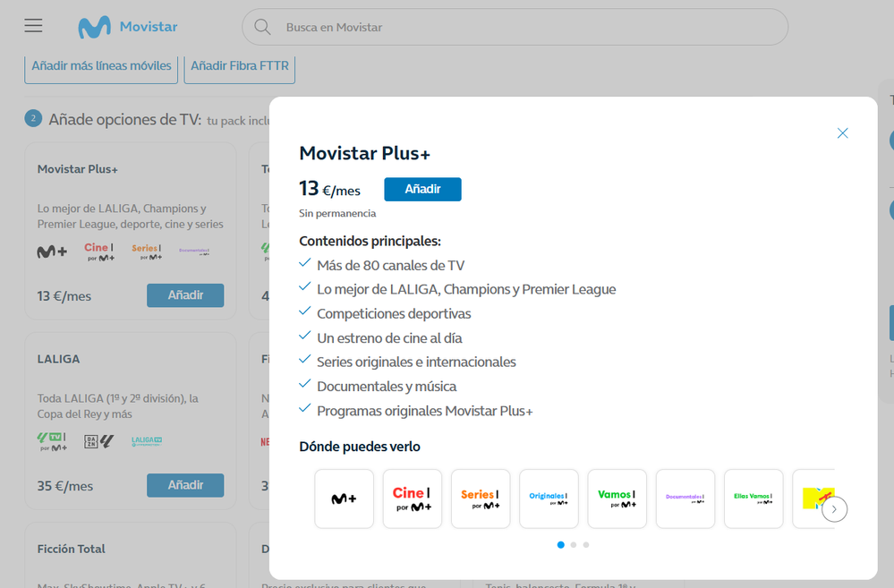The image size is (894, 588).
Task: Select the M+ channel logo tile
Action: (344, 499)
